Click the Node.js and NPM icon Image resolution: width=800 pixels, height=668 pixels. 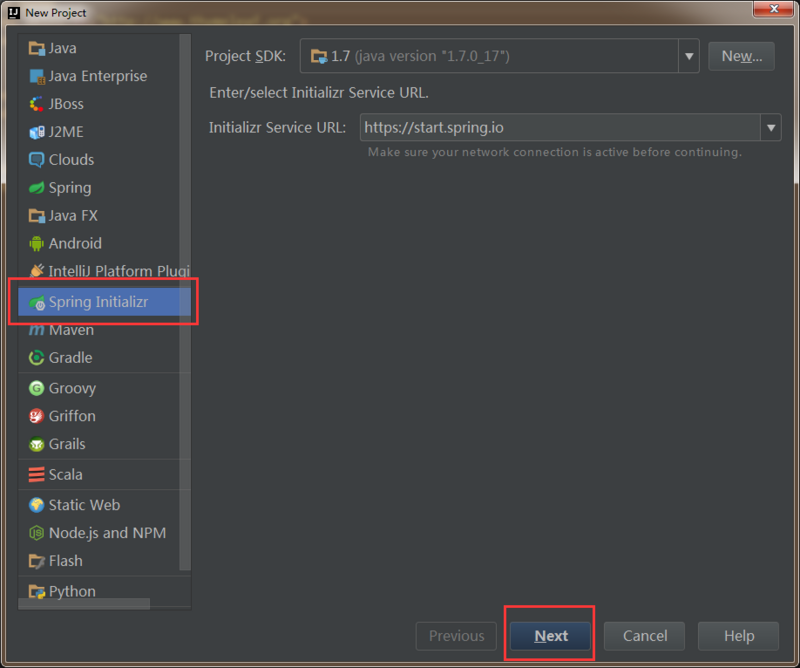point(37,533)
